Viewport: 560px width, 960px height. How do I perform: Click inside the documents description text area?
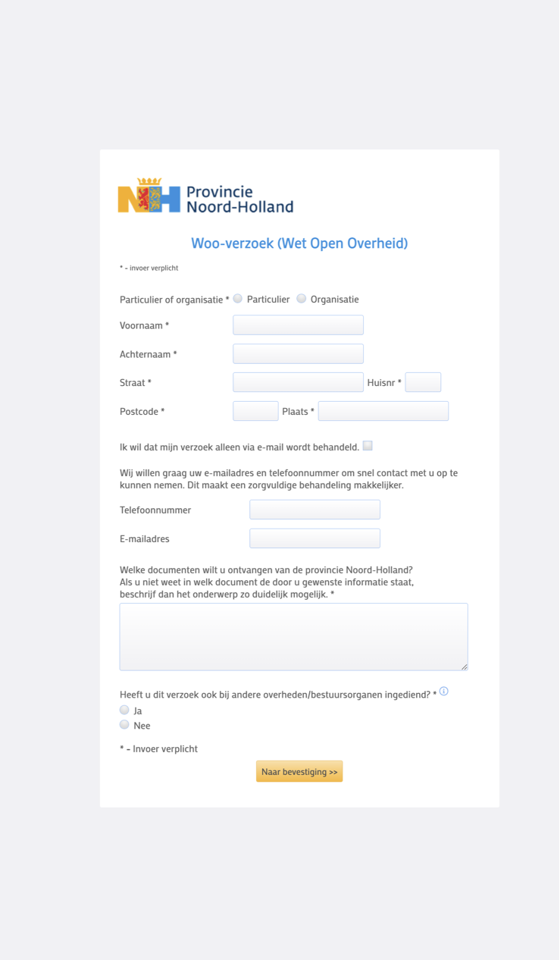pos(293,636)
